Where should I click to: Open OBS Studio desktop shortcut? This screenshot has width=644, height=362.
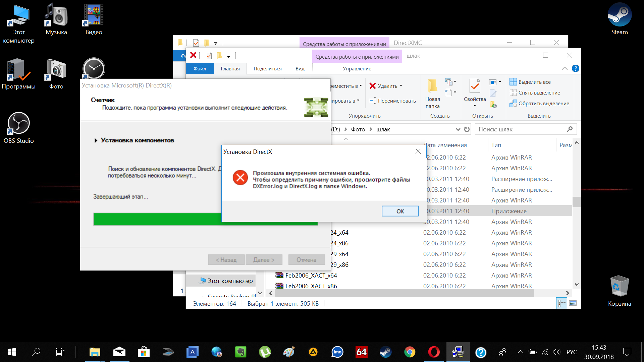pos(19,128)
